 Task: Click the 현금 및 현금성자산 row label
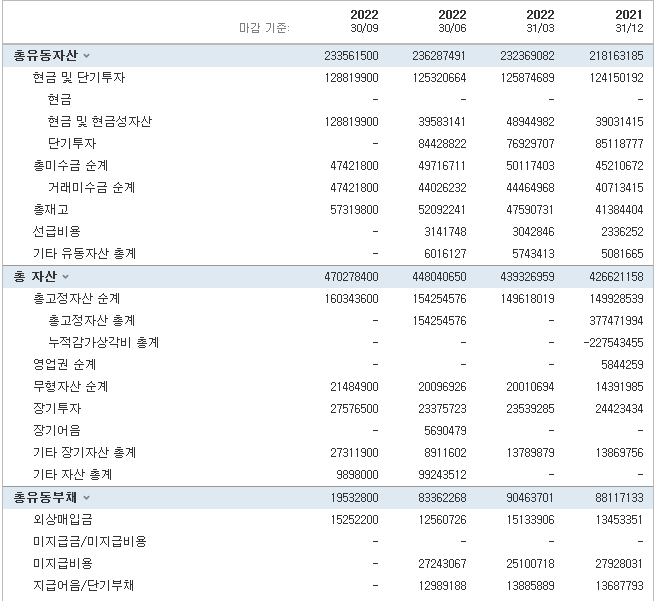point(99,122)
